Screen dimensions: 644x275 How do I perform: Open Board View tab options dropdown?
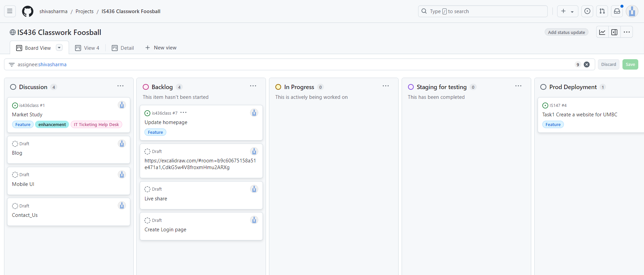coord(59,48)
